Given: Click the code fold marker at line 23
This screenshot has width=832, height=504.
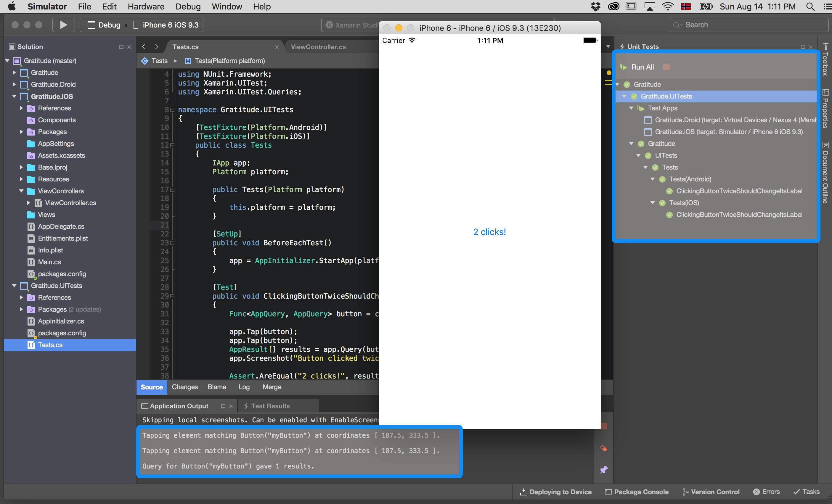Looking at the screenshot, I should (x=172, y=243).
